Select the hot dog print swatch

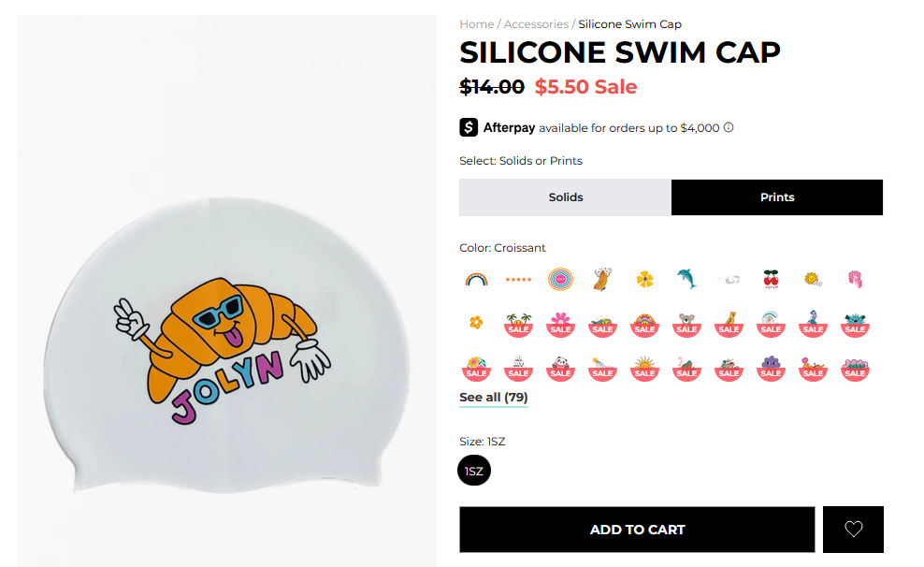(602, 279)
